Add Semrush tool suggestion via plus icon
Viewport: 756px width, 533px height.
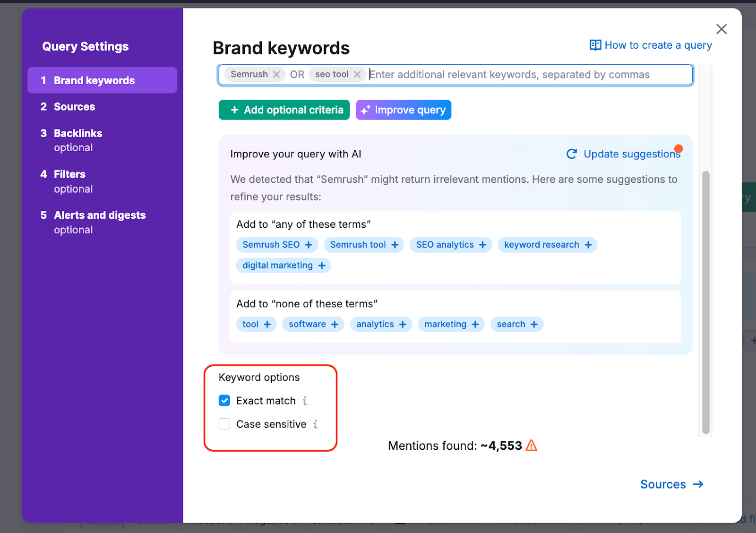(x=395, y=245)
